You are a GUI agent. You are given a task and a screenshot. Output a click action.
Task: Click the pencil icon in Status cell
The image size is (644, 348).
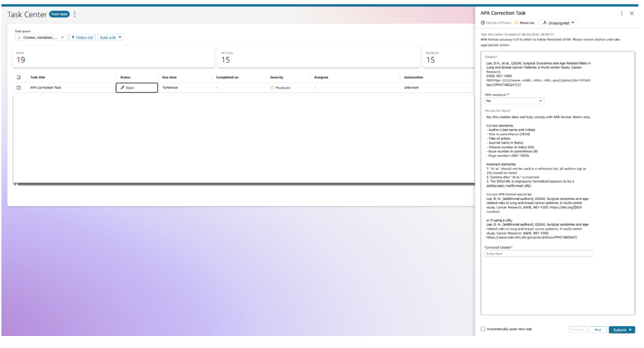coord(122,87)
